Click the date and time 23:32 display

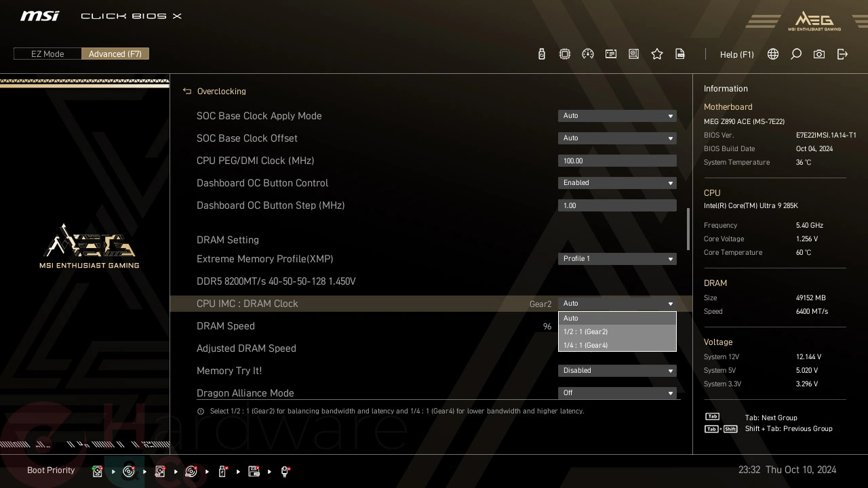point(787,470)
